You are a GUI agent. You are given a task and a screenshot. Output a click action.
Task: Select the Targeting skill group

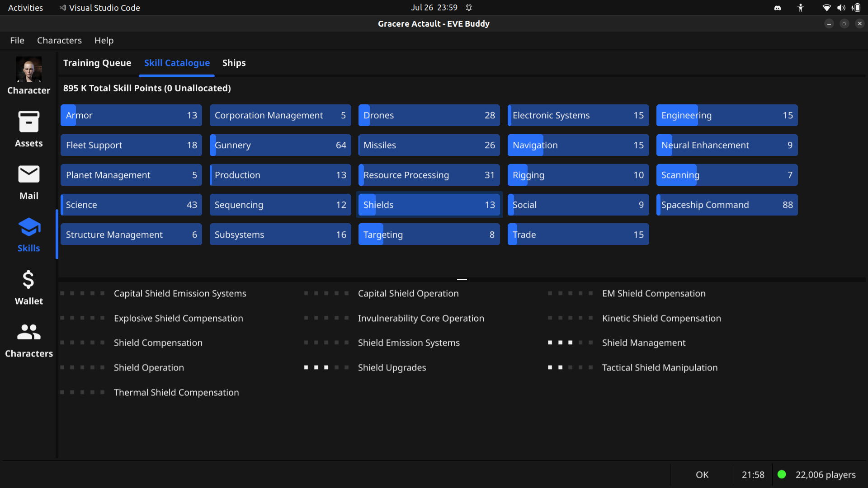click(429, 235)
